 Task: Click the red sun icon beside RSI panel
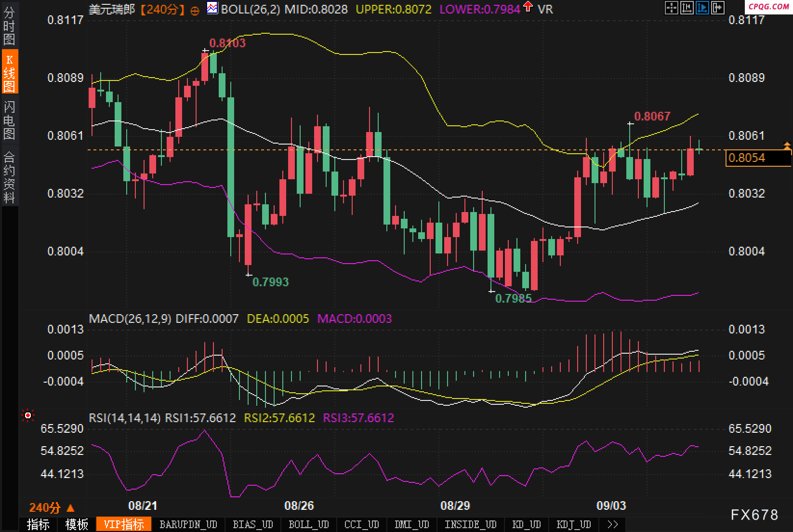(x=28, y=415)
